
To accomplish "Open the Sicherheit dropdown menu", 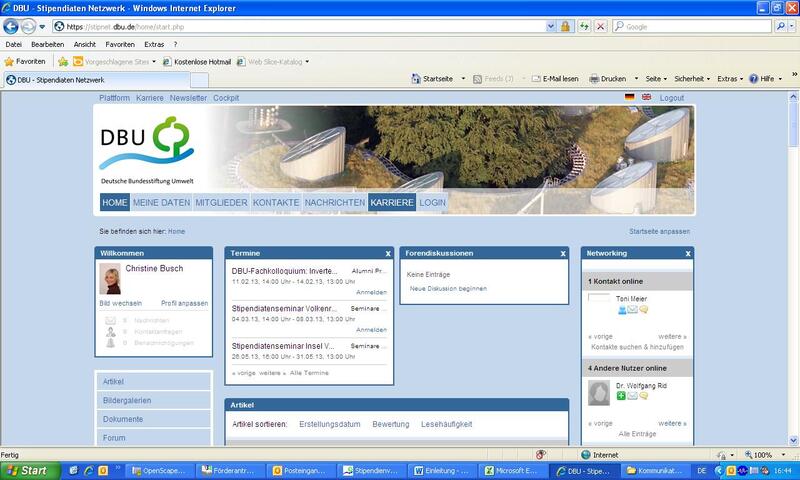I will (x=691, y=79).
